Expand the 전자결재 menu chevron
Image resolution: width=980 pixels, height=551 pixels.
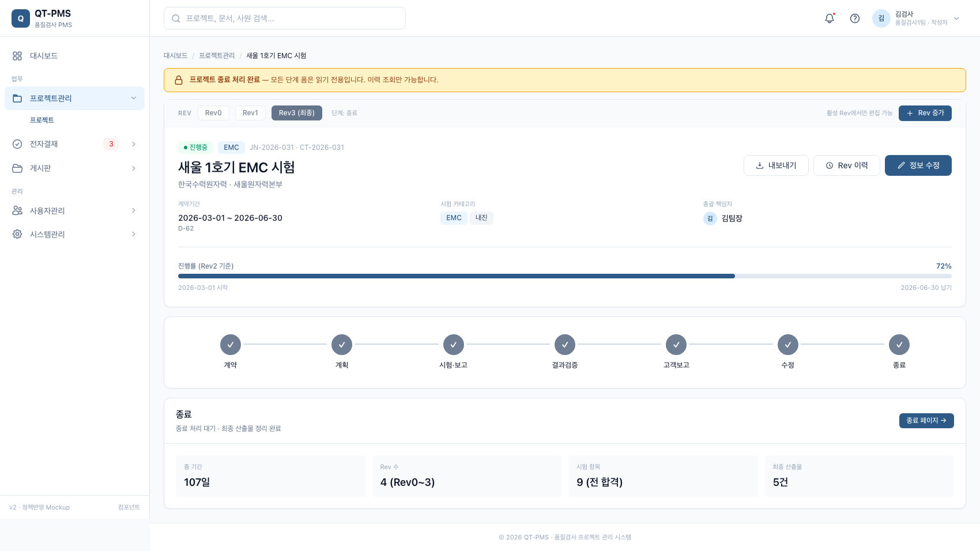tap(134, 144)
